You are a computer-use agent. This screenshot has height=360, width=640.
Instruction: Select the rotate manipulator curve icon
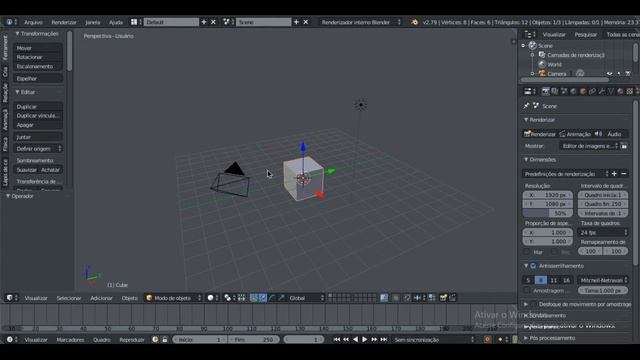[272, 298]
